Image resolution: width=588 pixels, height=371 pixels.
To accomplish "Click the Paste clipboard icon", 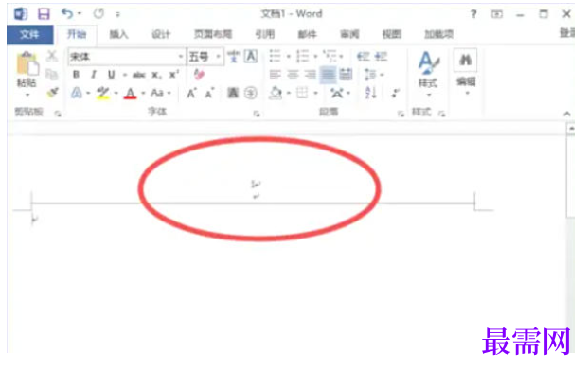I will (x=27, y=63).
